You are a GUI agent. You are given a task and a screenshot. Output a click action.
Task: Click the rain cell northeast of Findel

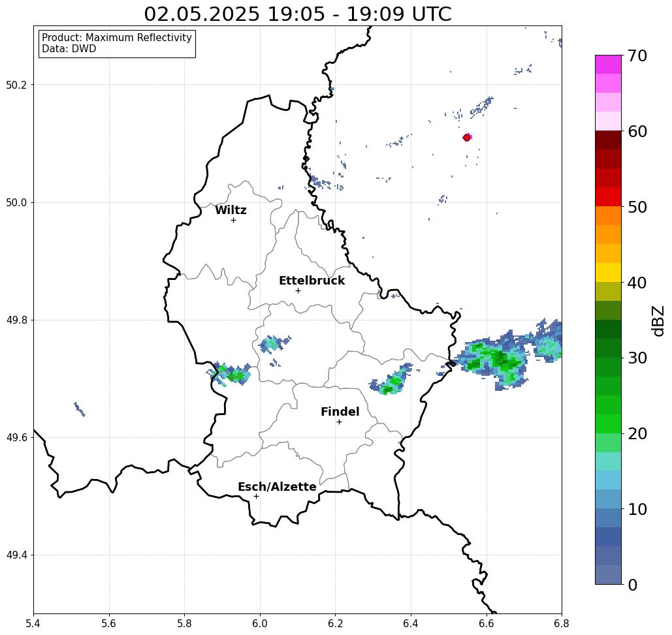coord(392,380)
